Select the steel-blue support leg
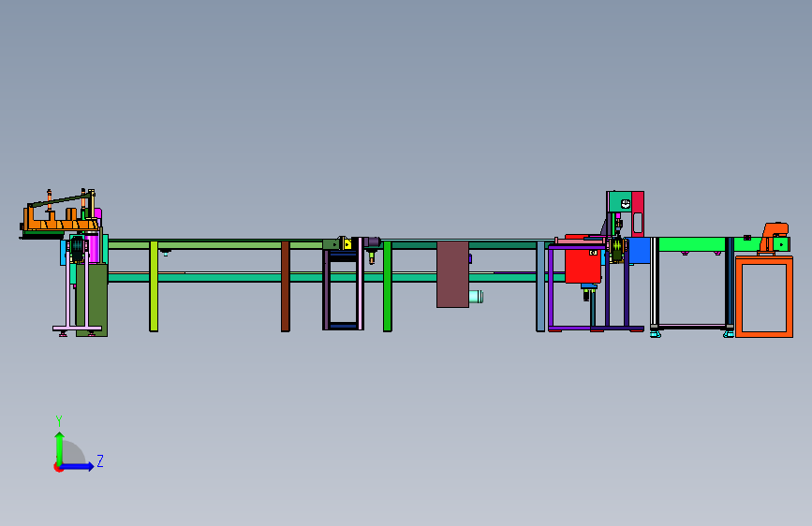The width and height of the screenshot is (812, 526). point(540,286)
